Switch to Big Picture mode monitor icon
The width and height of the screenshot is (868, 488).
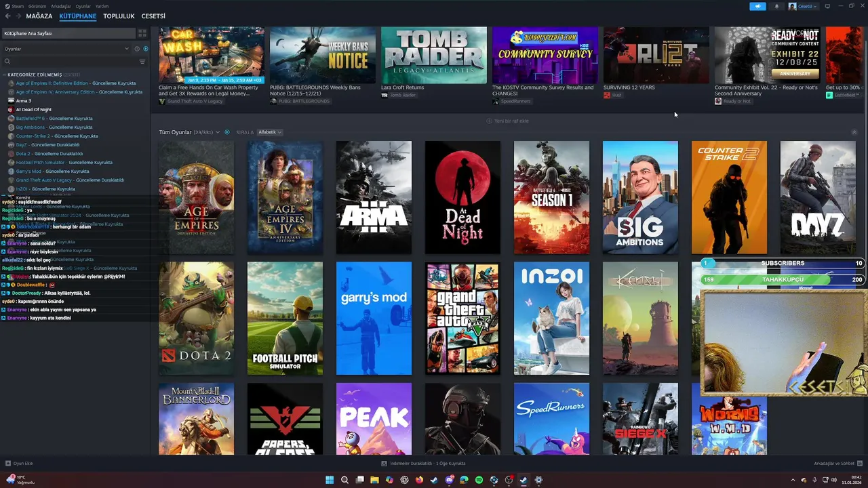(x=827, y=6)
